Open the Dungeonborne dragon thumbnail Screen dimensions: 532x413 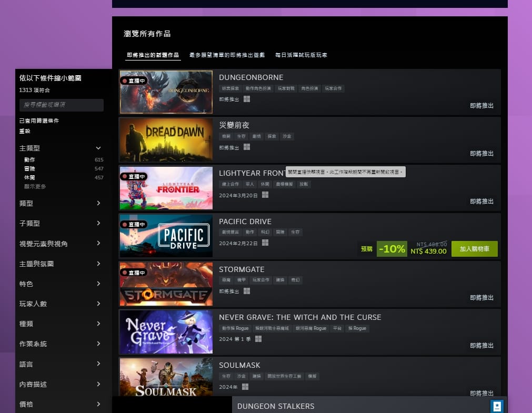[166, 92]
